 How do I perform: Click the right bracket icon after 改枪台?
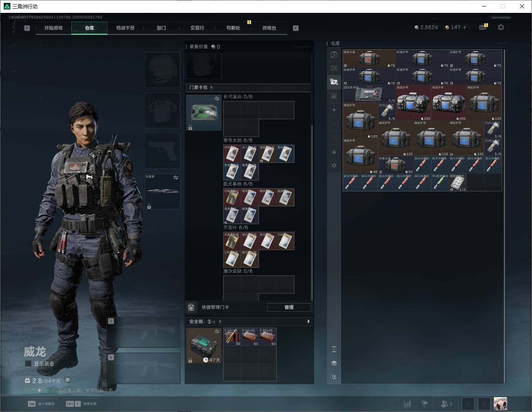coord(296,28)
